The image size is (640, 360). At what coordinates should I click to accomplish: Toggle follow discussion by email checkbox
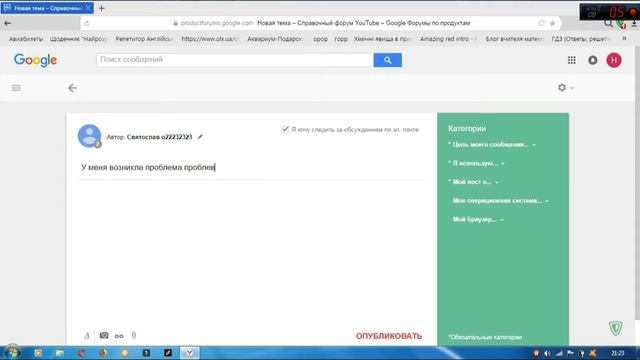(285, 129)
